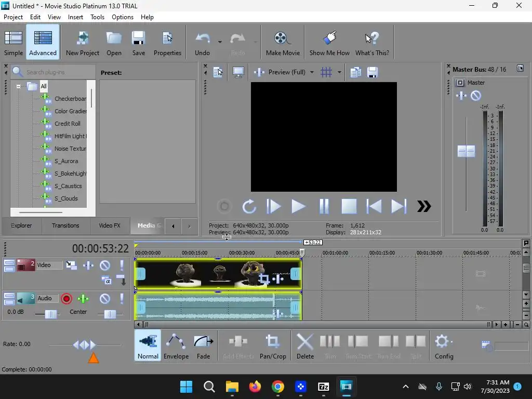Open the Config toolbar dropdown
The width and height of the screenshot is (532, 399).
pos(444,346)
